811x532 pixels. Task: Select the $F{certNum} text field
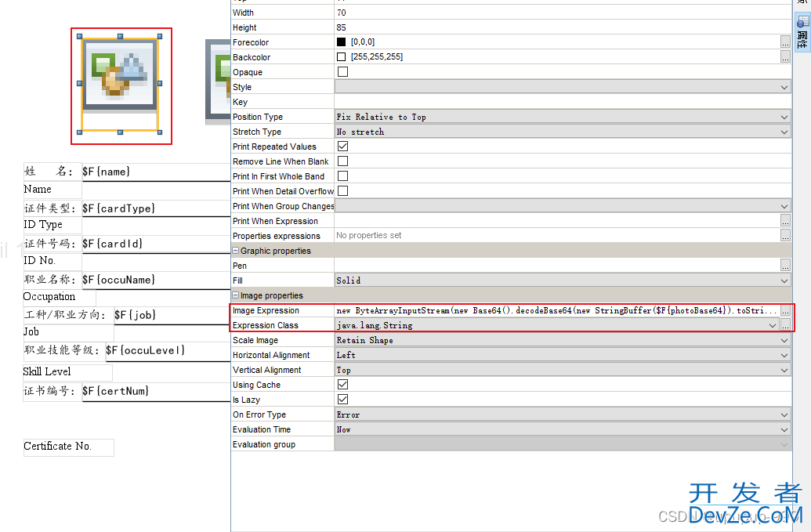[x=156, y=392]
